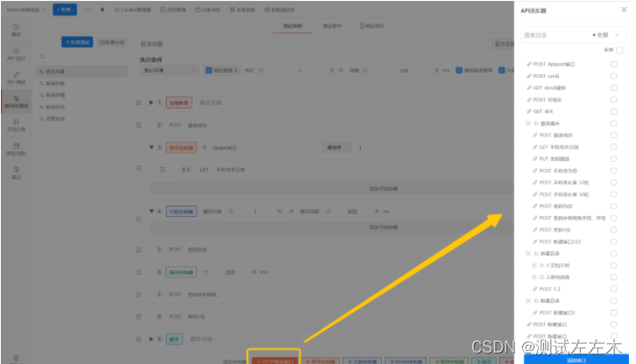Open 归档管理 from the top toolbar
Viewport: 636px width, 364px height.
tap(173, 10)
